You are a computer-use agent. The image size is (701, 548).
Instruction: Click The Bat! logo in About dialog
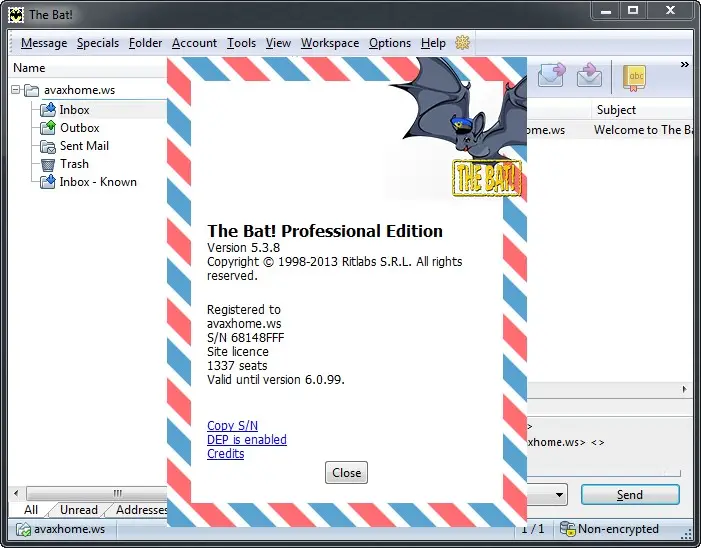[x=487, y=178]
